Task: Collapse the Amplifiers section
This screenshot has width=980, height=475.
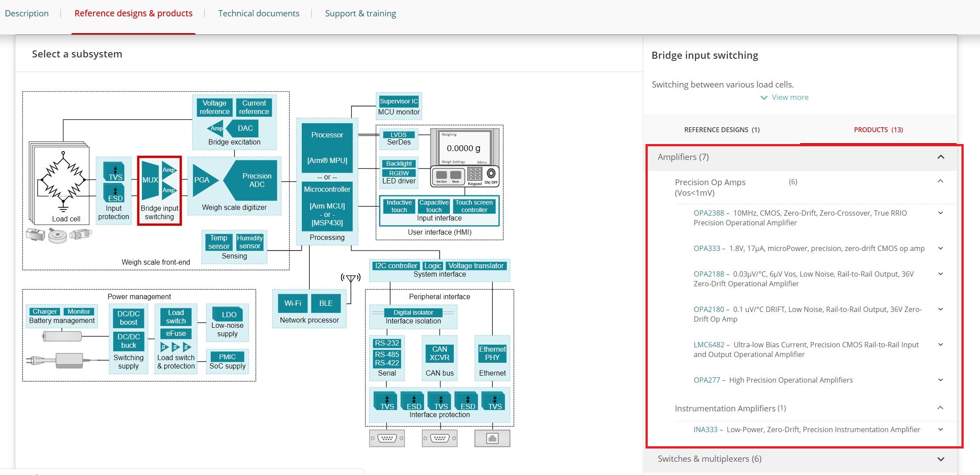Action: [x=941, y=157]
